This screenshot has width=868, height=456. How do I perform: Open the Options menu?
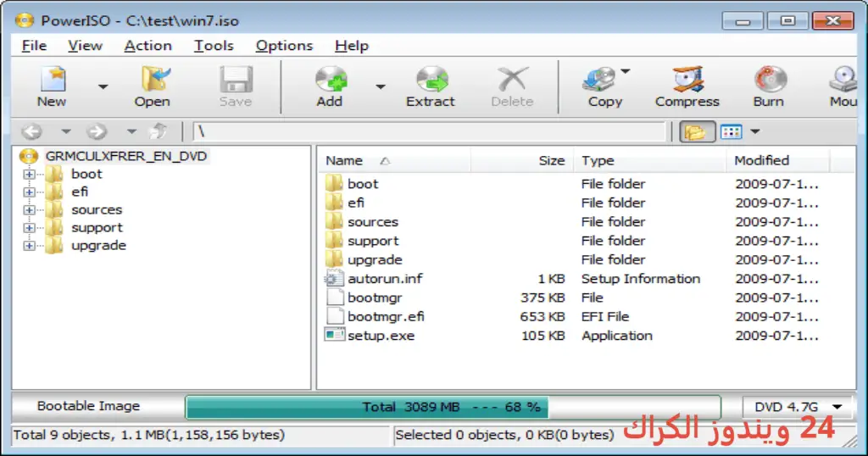[284, 46]
